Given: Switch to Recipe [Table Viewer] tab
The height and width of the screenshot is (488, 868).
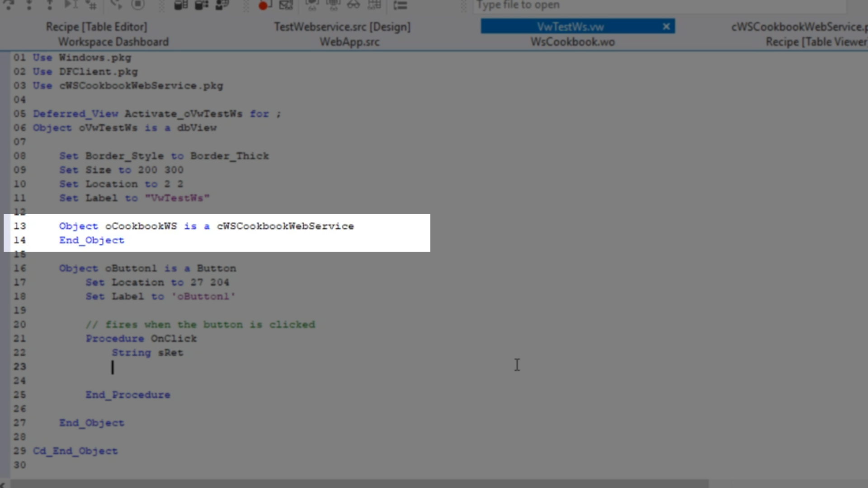Looking at the screenshot, I should (x=816, y=42).
